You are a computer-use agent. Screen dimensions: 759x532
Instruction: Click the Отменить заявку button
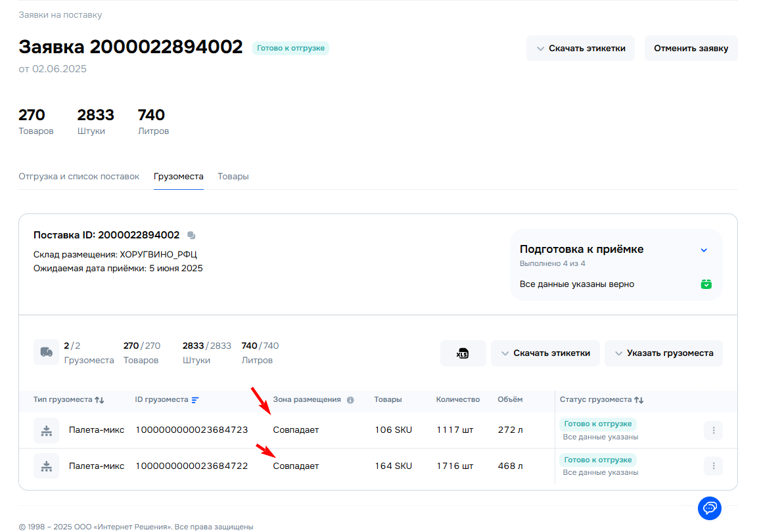(691, 49)
